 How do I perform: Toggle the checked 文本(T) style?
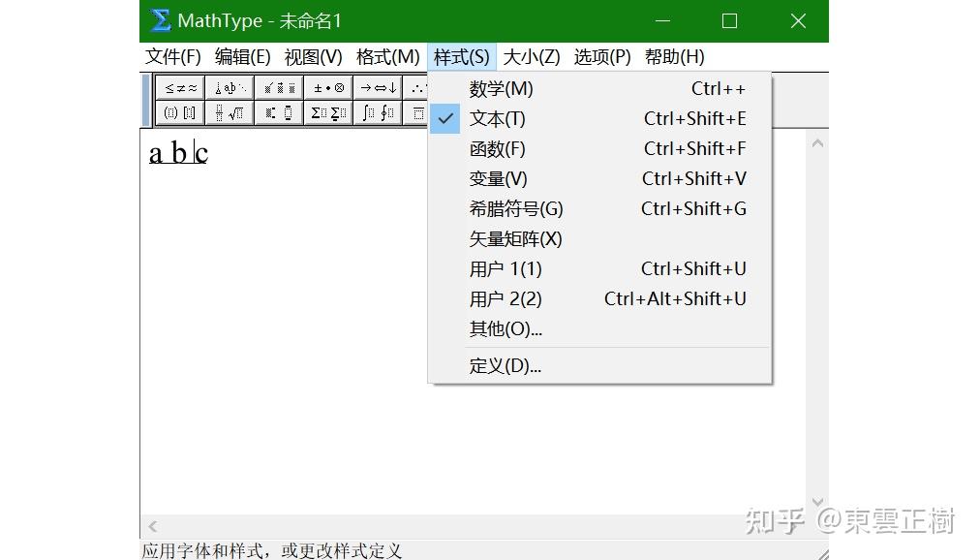coord(600,119)
